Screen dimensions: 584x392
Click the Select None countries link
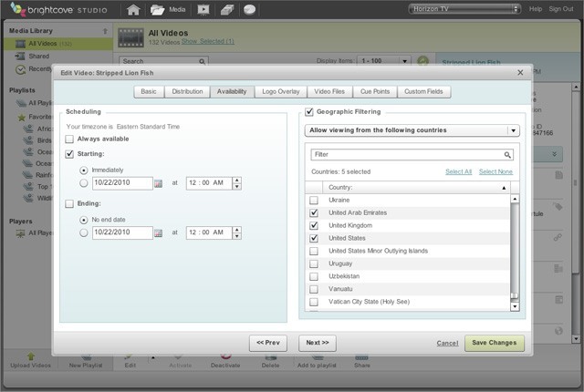pos(495,171)
